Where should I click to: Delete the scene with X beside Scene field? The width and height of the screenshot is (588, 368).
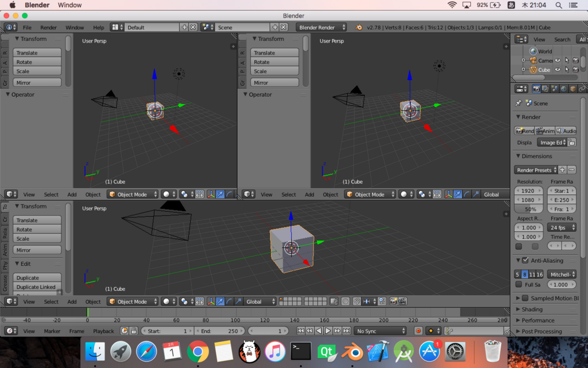coord(284,28)
